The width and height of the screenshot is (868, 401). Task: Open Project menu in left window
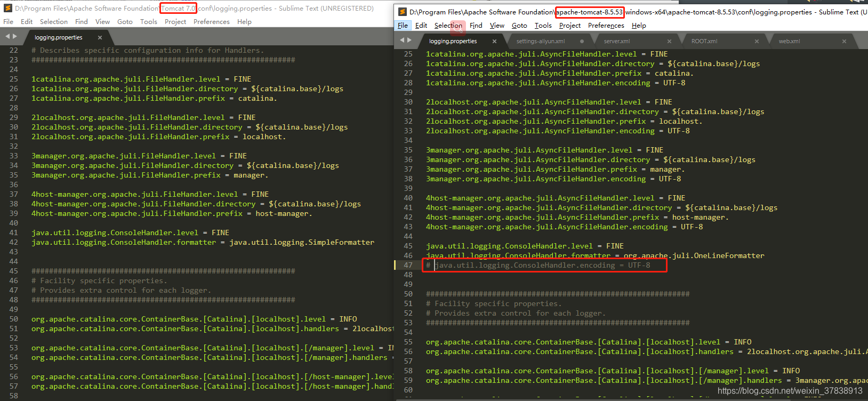click(175, 22)
